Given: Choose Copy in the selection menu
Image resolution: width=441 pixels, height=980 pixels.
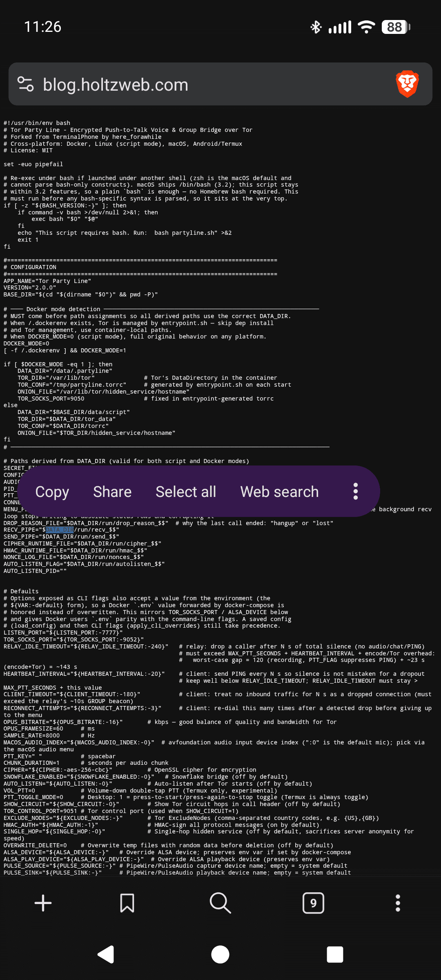Looking at the screenshot, I should 52,492.
